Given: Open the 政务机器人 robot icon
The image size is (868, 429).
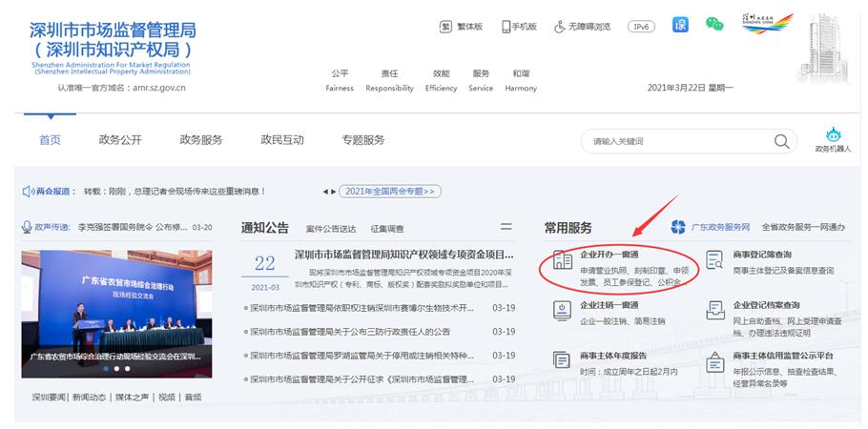Looking at the screenshot, I should click(833, 134).
